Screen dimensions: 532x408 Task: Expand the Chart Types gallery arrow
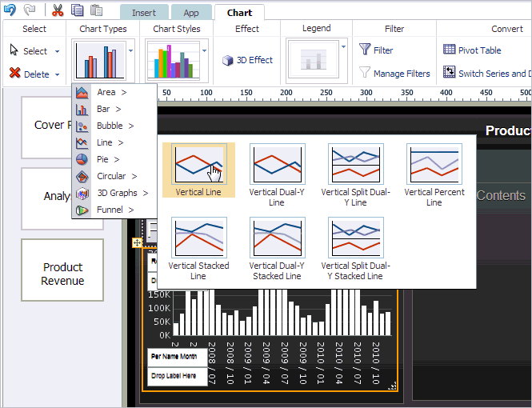(130, 51)
